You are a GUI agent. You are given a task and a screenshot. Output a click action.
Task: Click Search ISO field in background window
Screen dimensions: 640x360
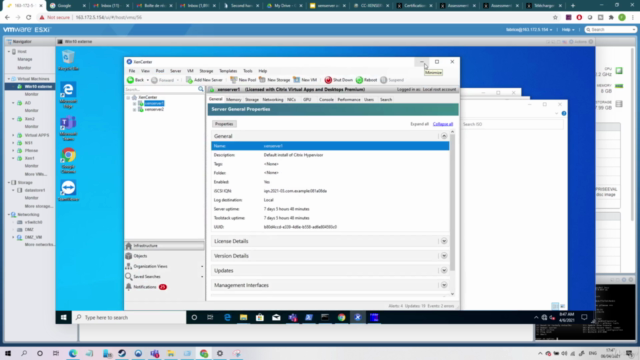[512, 124]
